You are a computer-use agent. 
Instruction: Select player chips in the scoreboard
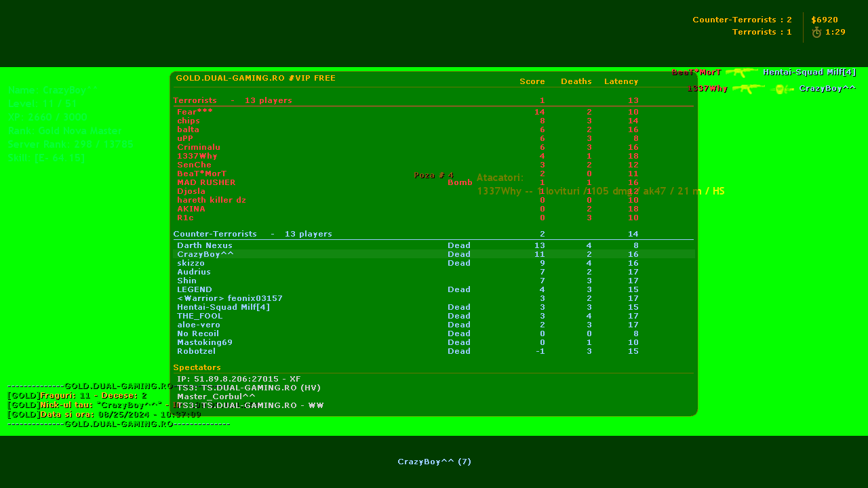click(189, 121)
